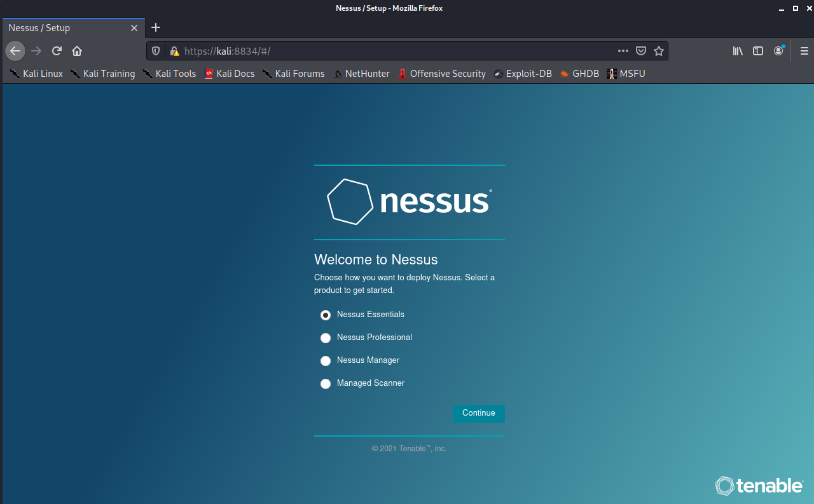Select the Nessus Professional option
Screen dimensions: 814x504
[326, 337]
